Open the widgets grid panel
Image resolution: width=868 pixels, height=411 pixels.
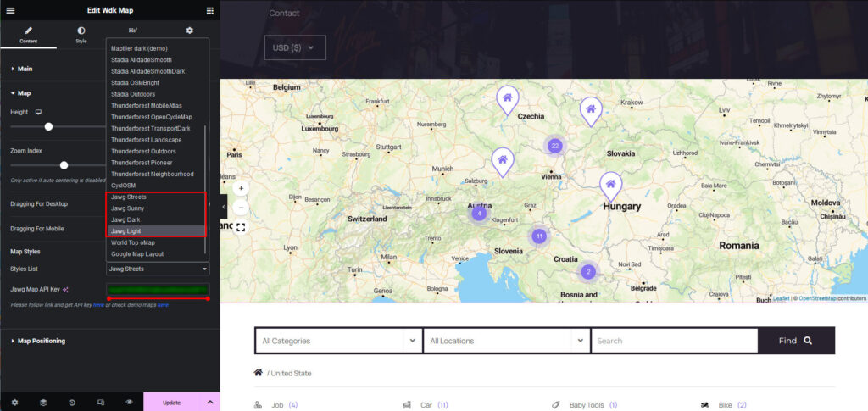pyautogui.click(x=210, y=10)
